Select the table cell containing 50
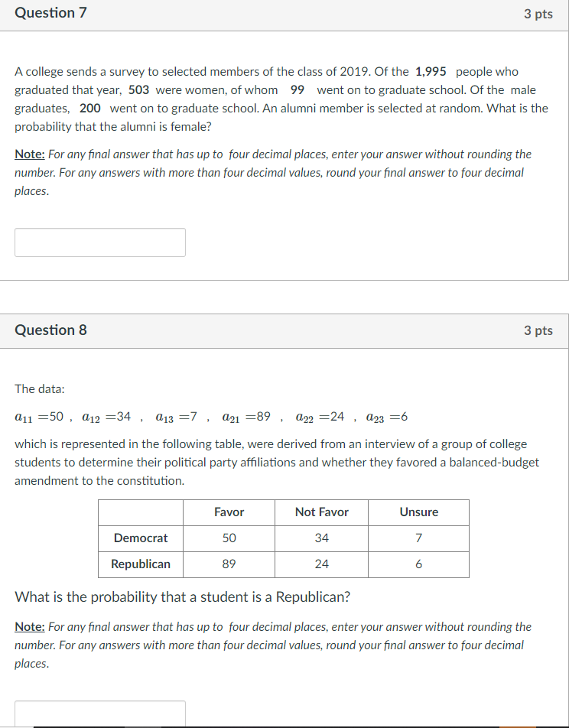Viewport: 569px width, 728px height. click(x=229, y=538)
